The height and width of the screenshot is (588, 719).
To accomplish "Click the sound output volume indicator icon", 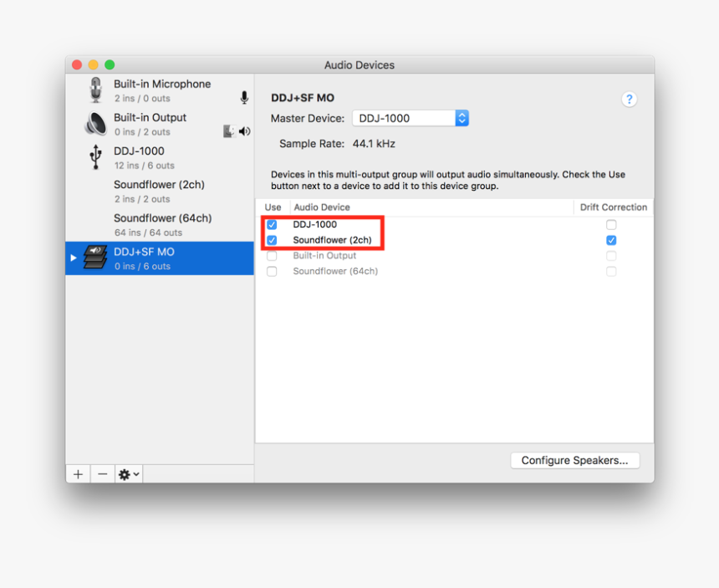I will (245, 131).
